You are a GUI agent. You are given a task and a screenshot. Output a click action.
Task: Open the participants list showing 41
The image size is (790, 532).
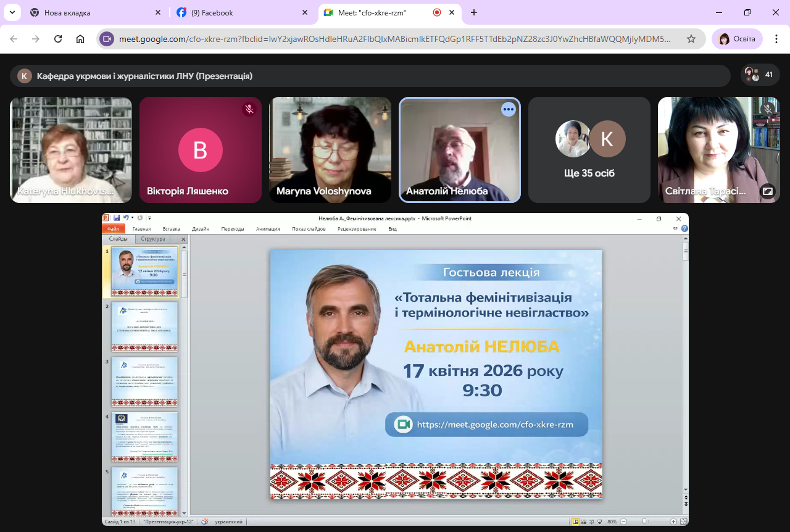tap(760, 75)
